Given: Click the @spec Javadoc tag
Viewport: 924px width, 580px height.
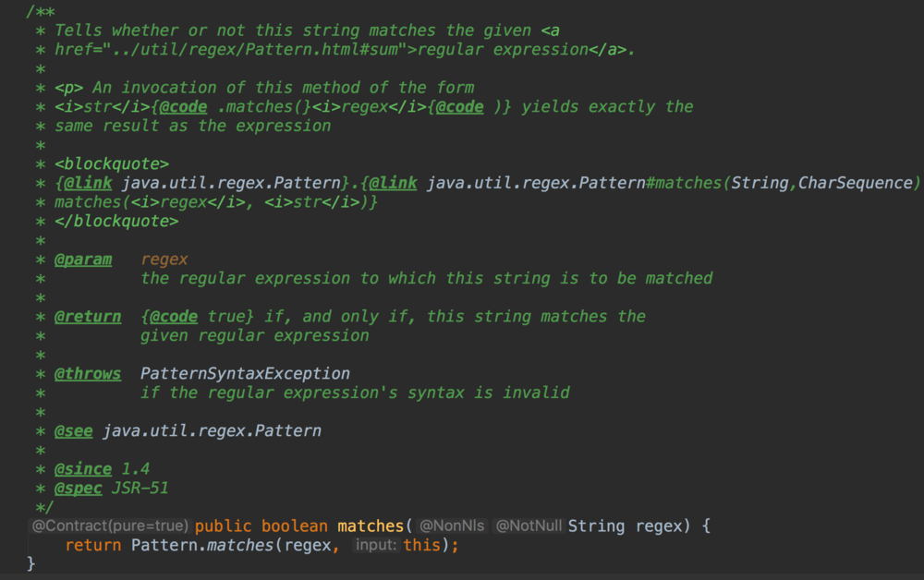Looking at the screenshot, I should (x=78, y=488).
